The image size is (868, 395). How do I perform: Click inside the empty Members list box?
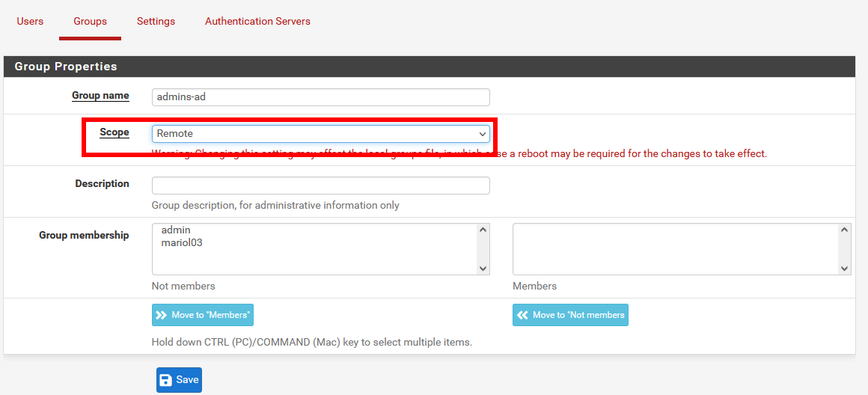675,249
